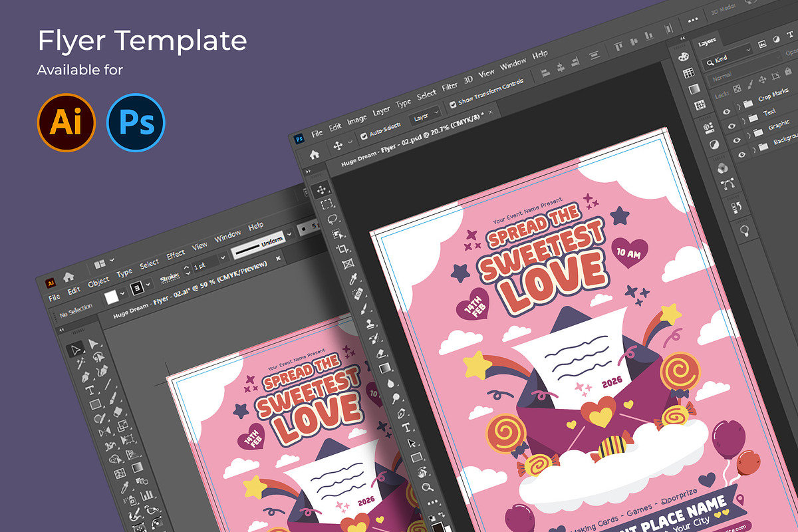Select the Move tool in Photoshop toolbar

tap(321, 189)
